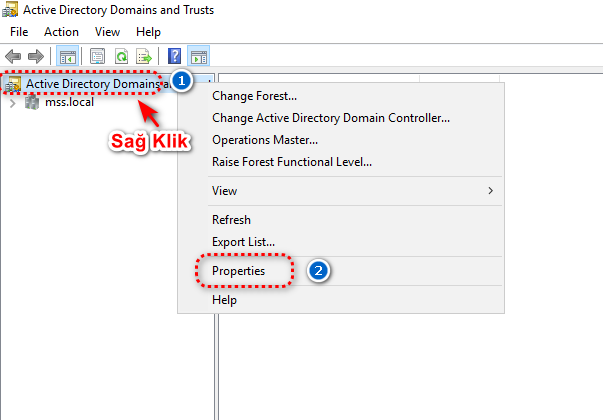Select Change Active Directory Domain Controller...
The height and width of the screenshot is (420, 603).
[x=341, y=118]
